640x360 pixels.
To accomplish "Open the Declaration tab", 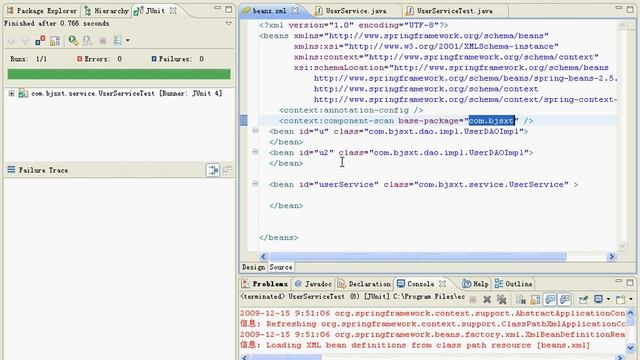I will pyautogui.click(x=364, y=284).
